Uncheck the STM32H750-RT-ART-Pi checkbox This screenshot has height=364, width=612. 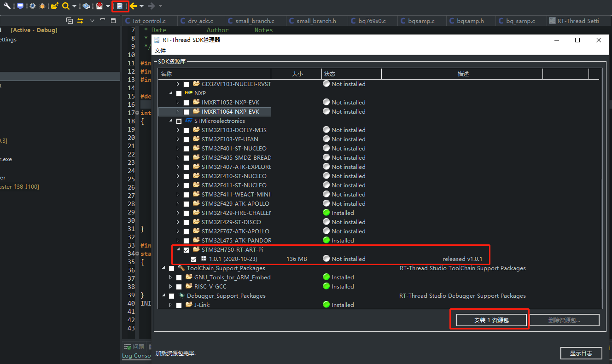pos(187,250)
